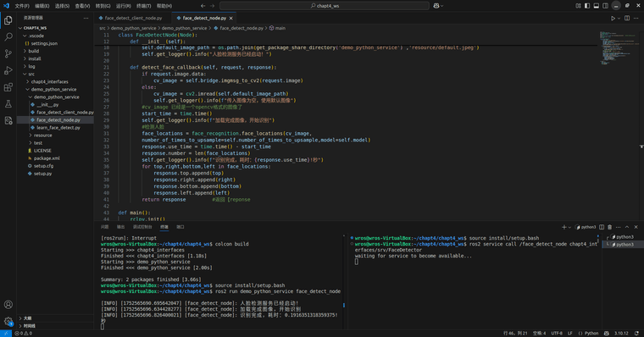Select the 3.10.12 Python interpreter item
Viewport: 644px width, 337px height.
click(x=621, y=334)
